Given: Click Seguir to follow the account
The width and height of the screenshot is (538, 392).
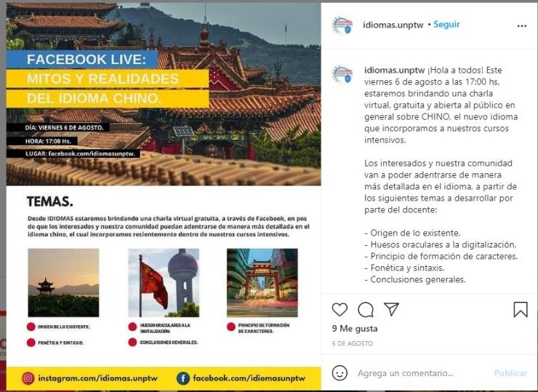Looking at the screenshot, I should click(446, 25).
